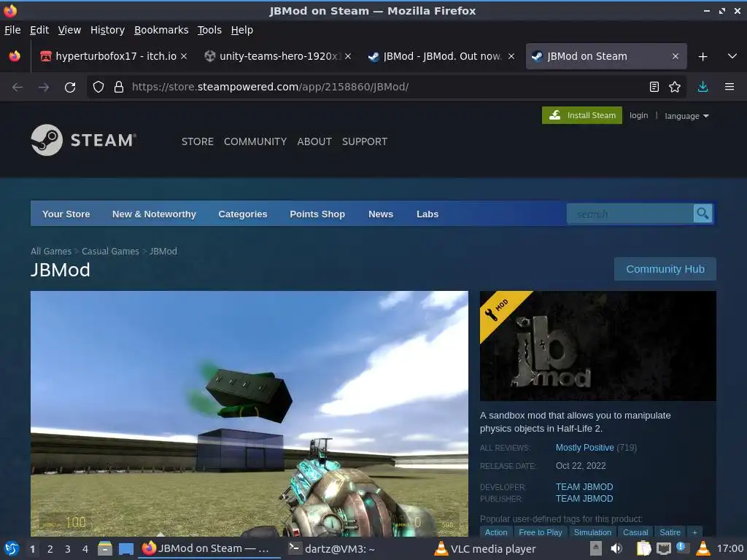Open TEAM JBMOD developer link
The height and width of the screenshot is (560, 747).
[x=584, y=486]
